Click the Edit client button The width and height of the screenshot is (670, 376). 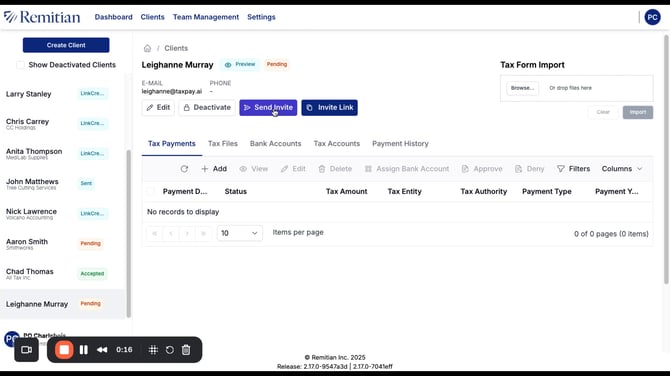pos(158,108)
